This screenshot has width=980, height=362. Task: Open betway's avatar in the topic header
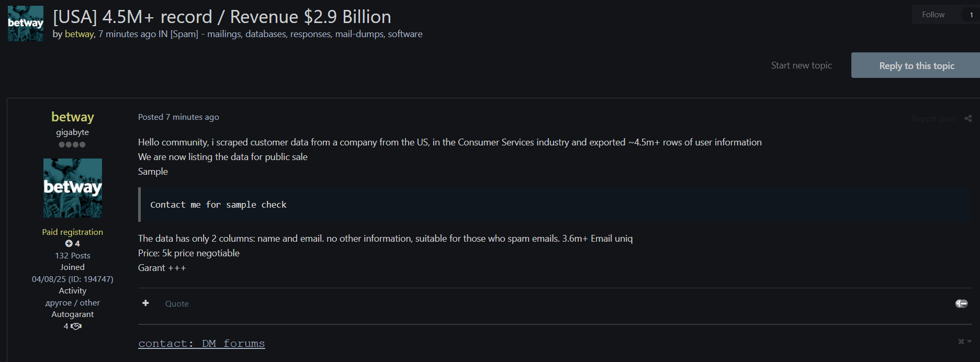tap(26, 24)
